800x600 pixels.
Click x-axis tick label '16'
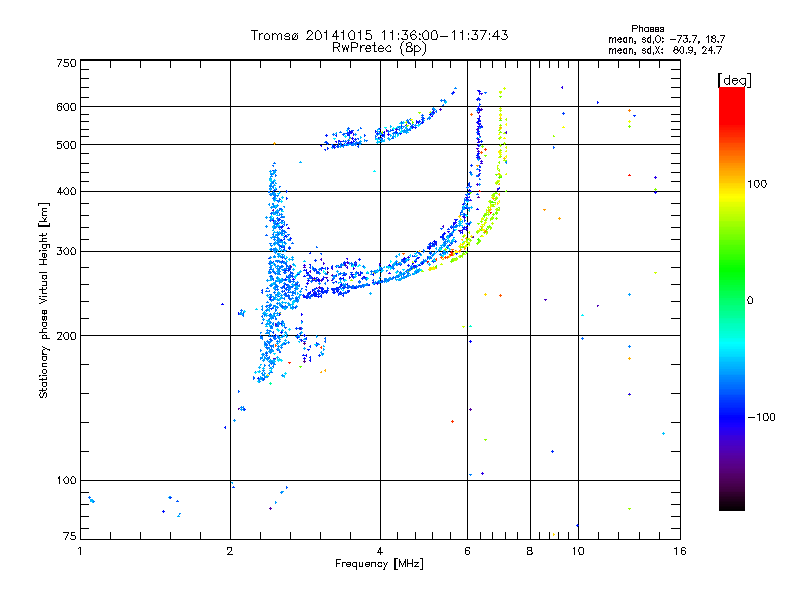(680, 552)
